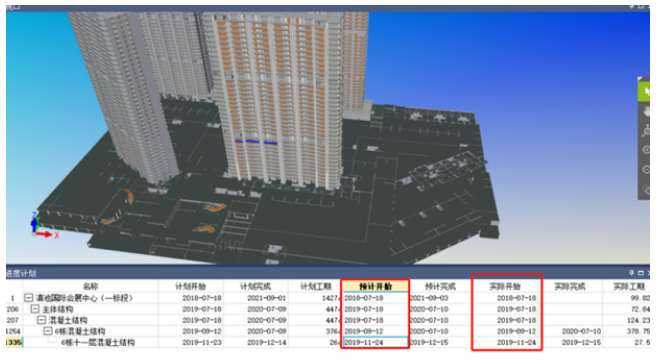Select row number 206
Viewport: 658px width, 364px height.
(x=13, y=309)
